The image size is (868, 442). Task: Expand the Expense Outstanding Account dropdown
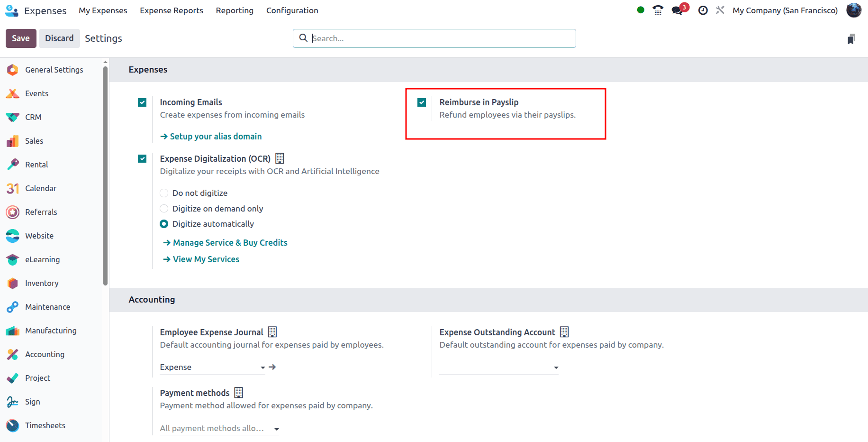point(555,367)
